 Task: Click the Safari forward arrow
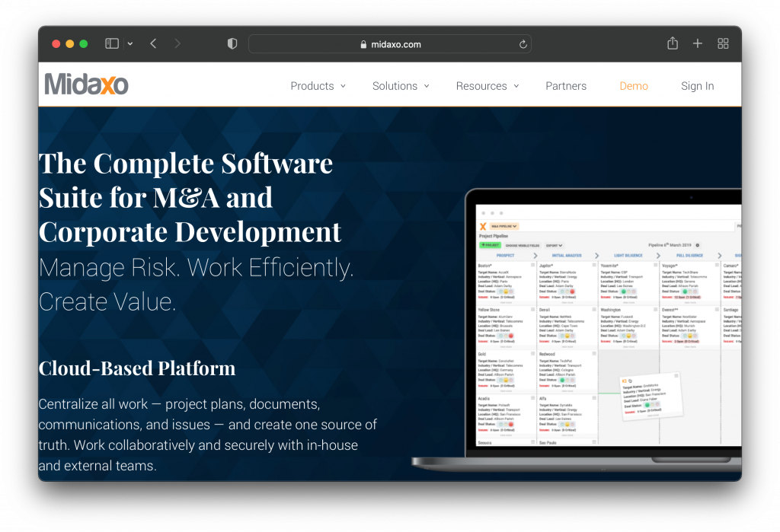point(177,43)
